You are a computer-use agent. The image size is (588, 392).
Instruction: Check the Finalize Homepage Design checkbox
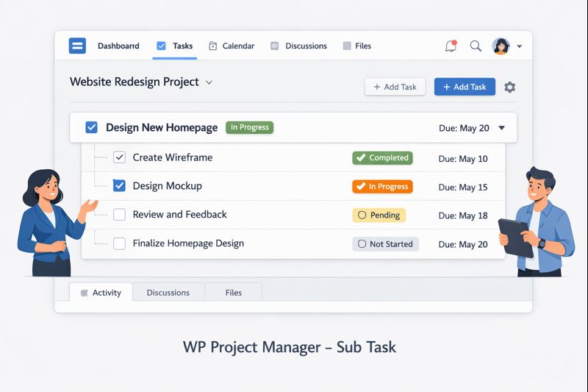(119, 243)
